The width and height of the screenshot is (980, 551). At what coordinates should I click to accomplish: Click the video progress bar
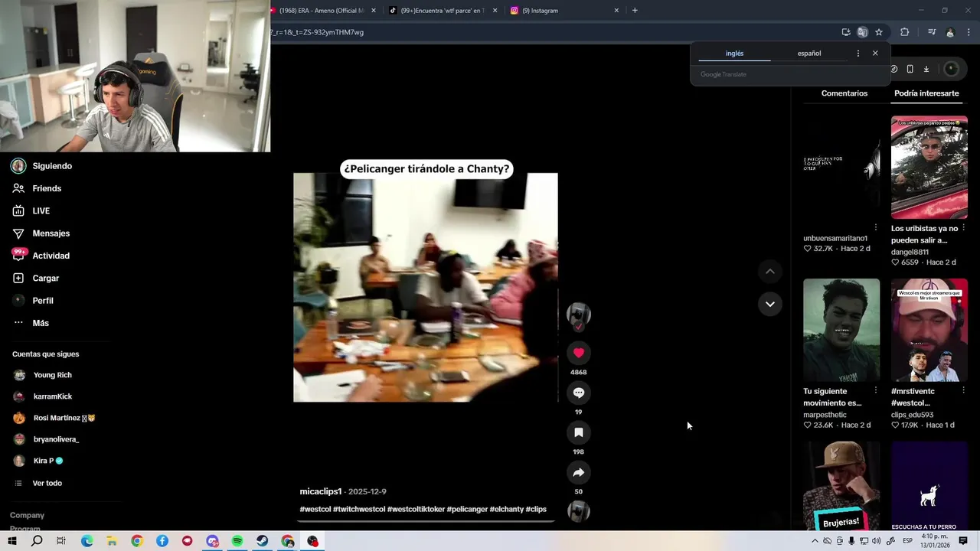[425, 521]
